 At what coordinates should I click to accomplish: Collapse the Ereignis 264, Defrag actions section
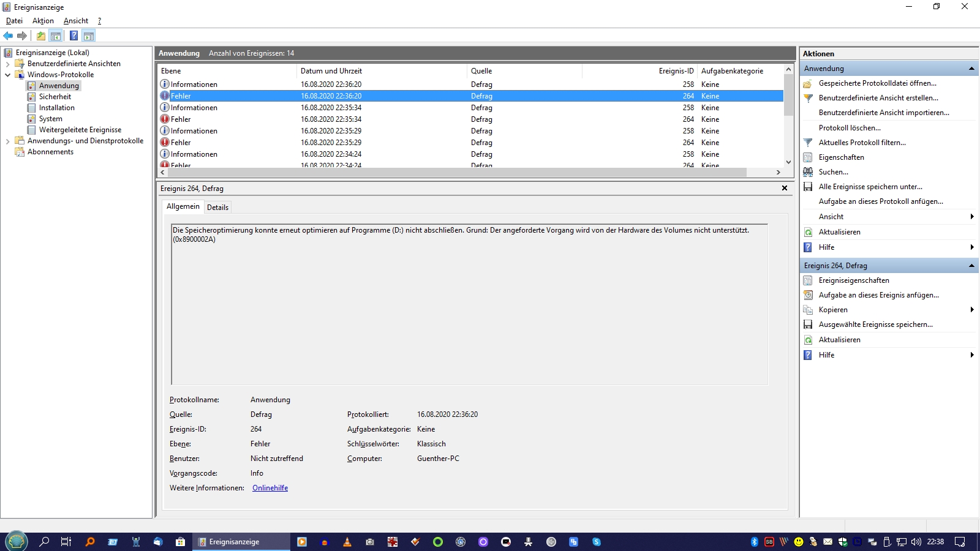[x=971, y=266]
